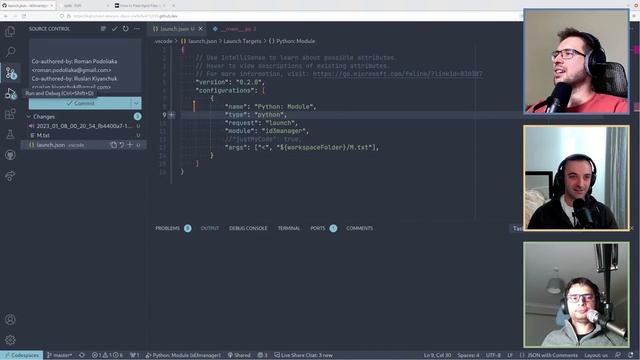Click the UTF-8 encoding status item
This screenshot has width=640, height=360.
coord(493,356)
